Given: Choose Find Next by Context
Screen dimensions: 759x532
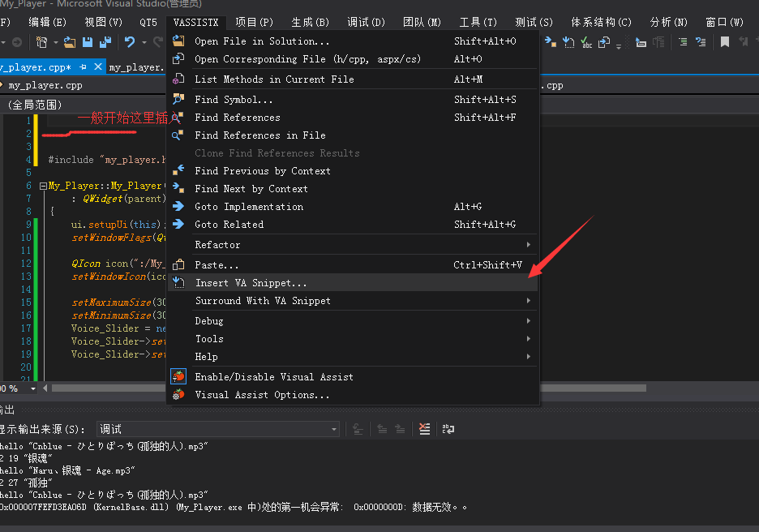Looking at the screenshot, I should point(353,189).
